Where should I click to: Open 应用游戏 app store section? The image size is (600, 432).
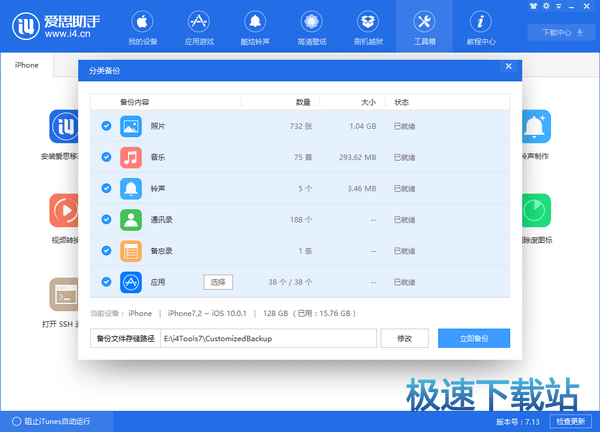[199, 28]
